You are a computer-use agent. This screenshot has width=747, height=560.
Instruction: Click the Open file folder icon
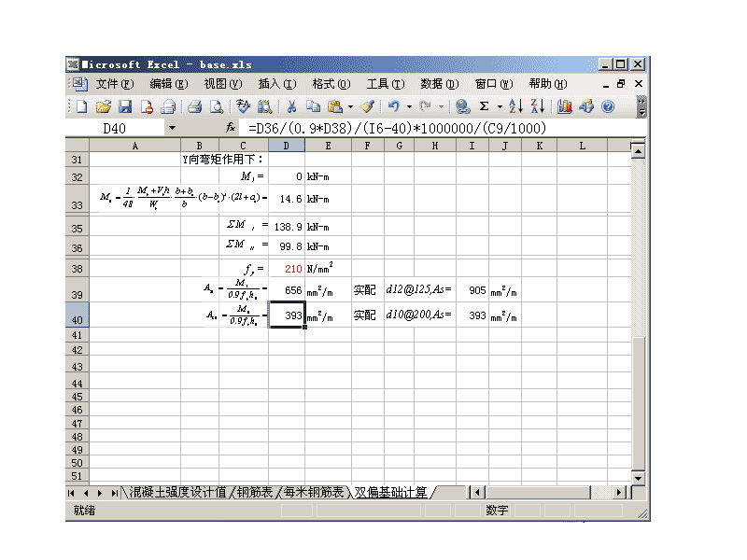click(104, 106)
